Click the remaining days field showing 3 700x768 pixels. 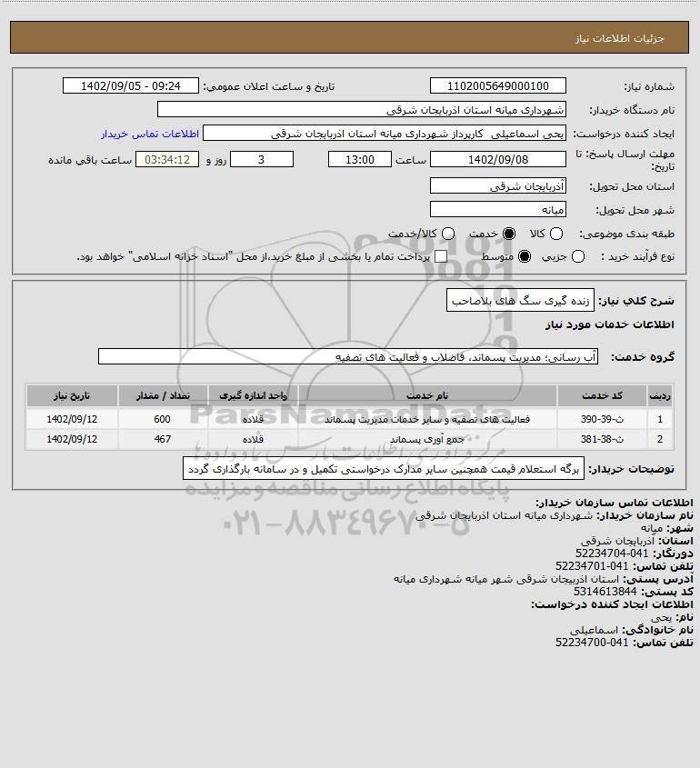tap(262, 160)
